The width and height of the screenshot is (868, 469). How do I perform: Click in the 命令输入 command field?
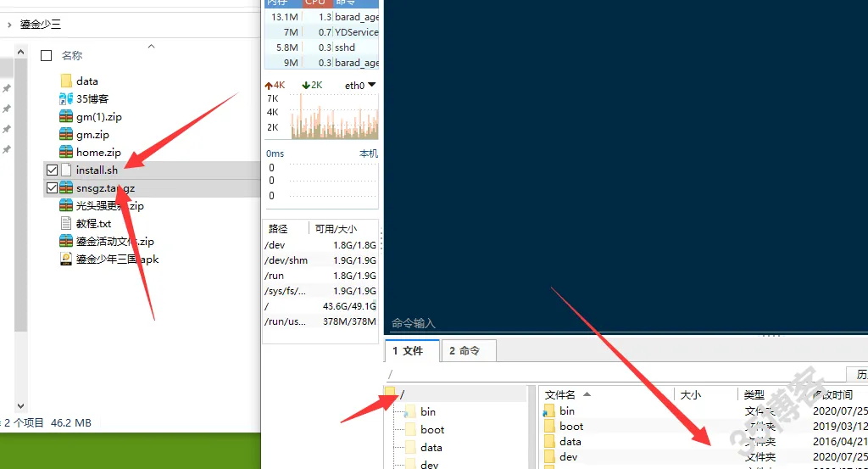626,323
